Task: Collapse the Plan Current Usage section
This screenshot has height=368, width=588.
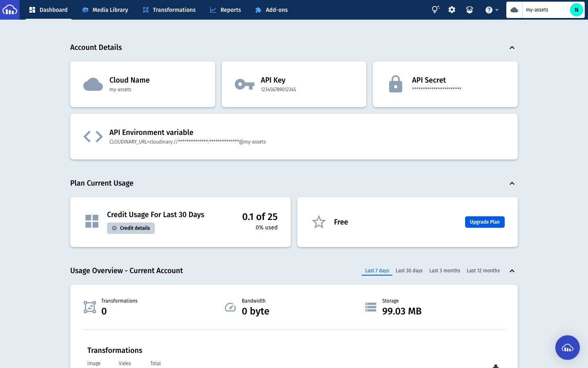Action: pyautogui.click(x=512, y=183)
